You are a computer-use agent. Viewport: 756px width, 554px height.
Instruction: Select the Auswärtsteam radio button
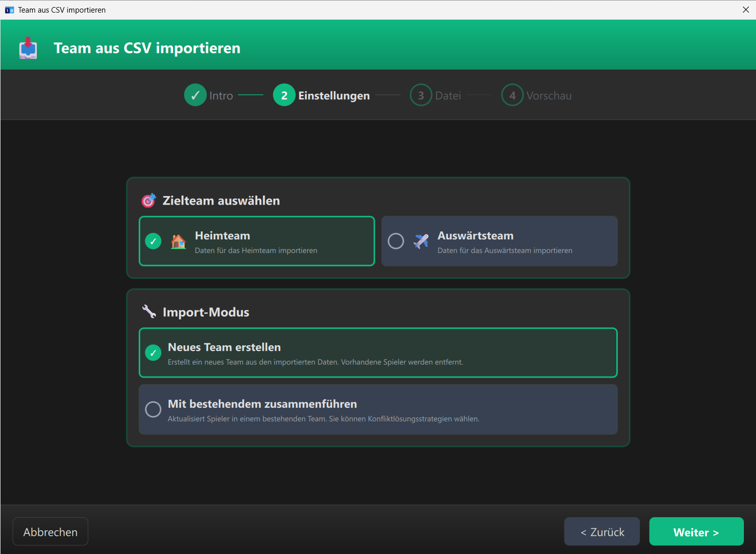coord(396,241)
